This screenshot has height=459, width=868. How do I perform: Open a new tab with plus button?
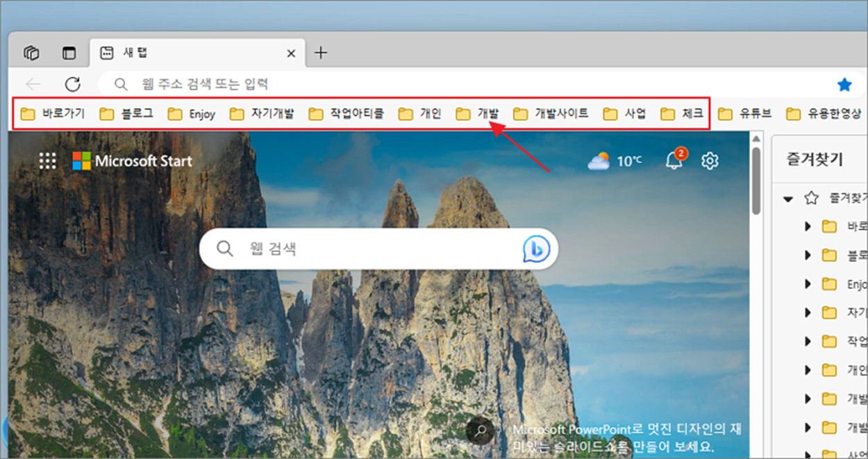point(320,53)
